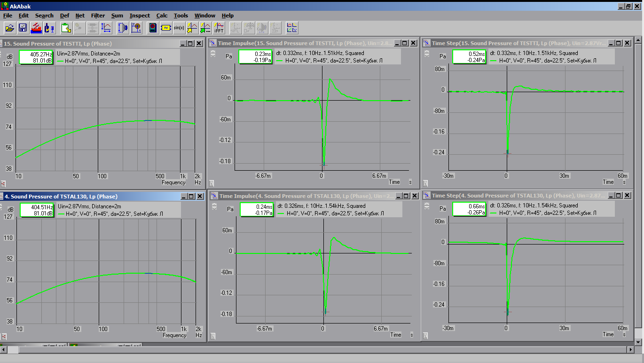Click right arrow of horizontal scrollbar
644x363 pixels.
pyautogui.click(x=631, y=350)
